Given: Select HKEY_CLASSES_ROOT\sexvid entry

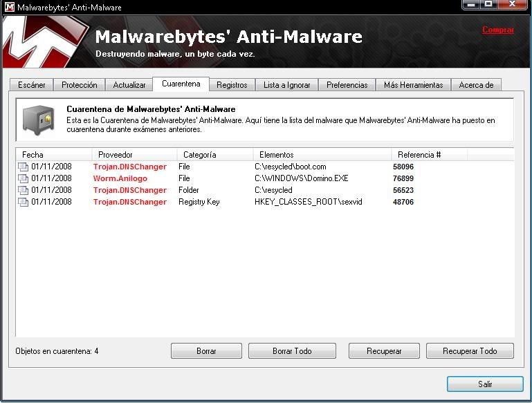Looking at the screenshot, I should [309, 202].
